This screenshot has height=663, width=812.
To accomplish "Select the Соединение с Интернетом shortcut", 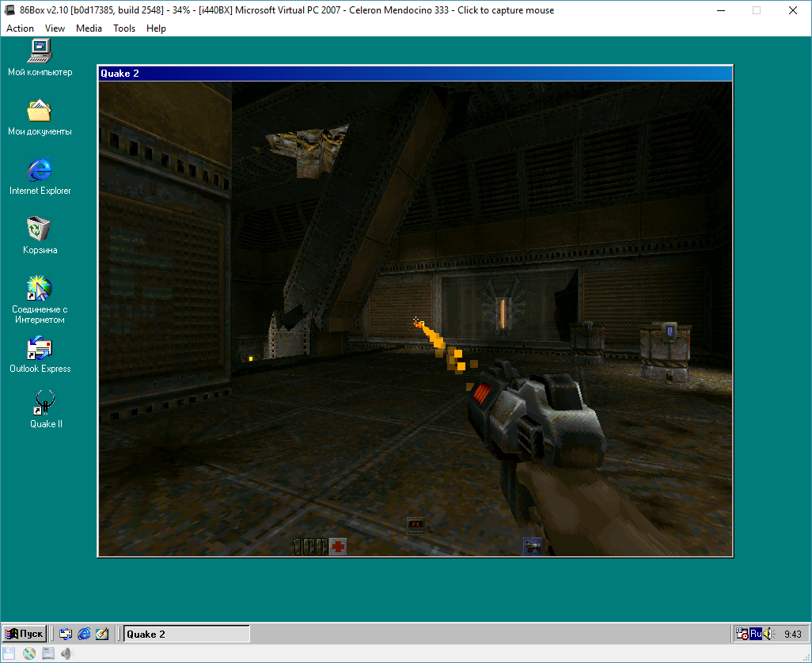I will pos(40,300).
